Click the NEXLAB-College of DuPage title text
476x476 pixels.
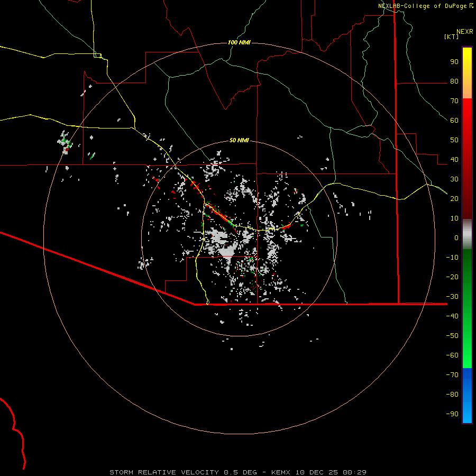tap(422, 6)
